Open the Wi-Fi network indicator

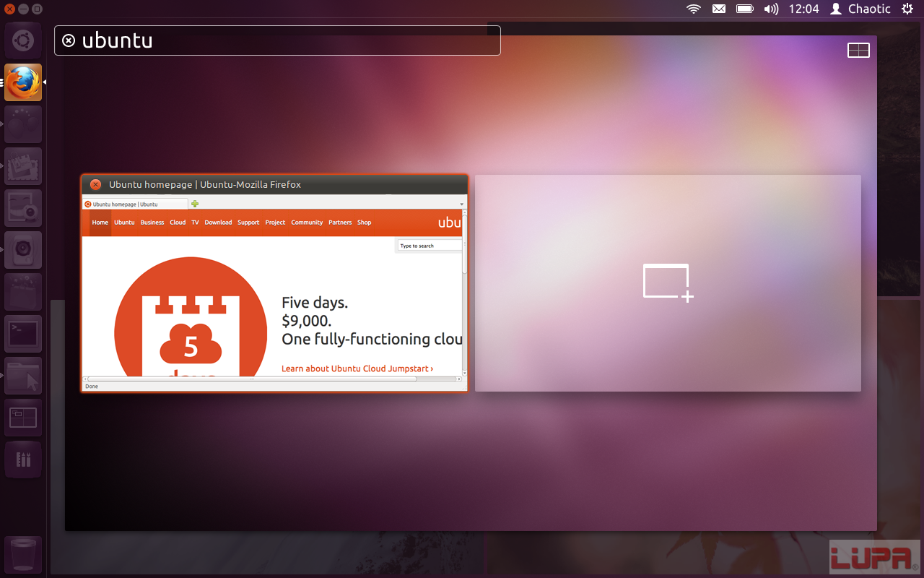(x=694, y=9)
